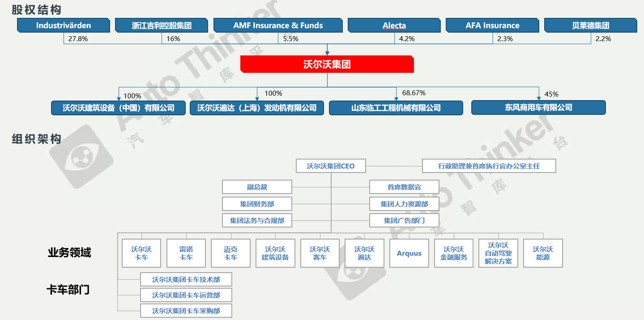Click the 雷诺卡车 business box
This screenshot has width=644, height=320.
coord(186,253)
